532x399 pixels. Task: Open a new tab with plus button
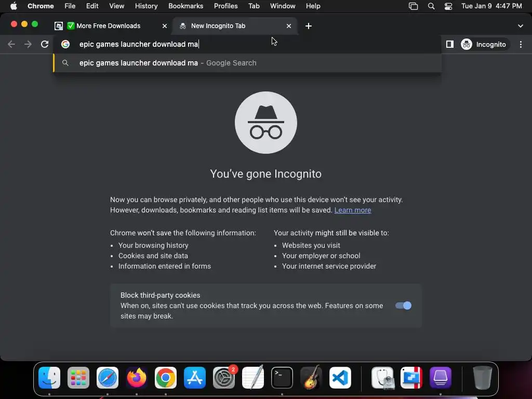pyautogui.click(x=309, y=26)
